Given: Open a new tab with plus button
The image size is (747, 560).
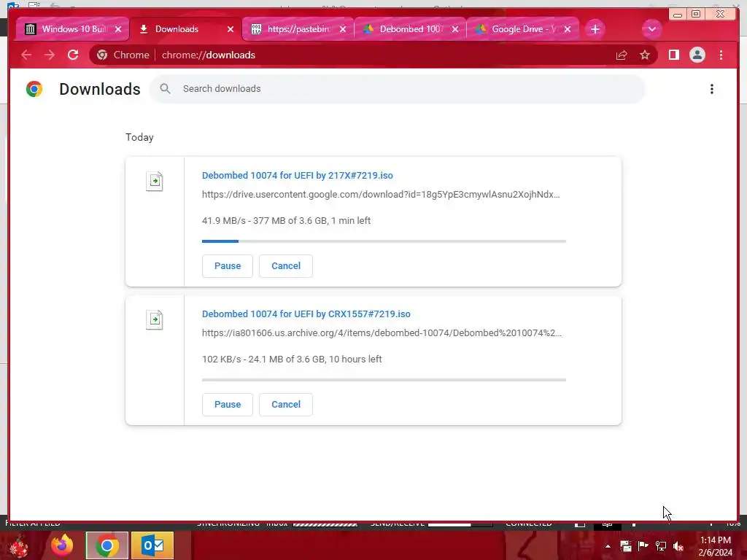Looking at the screenshot, I should [x=595, y=29].
